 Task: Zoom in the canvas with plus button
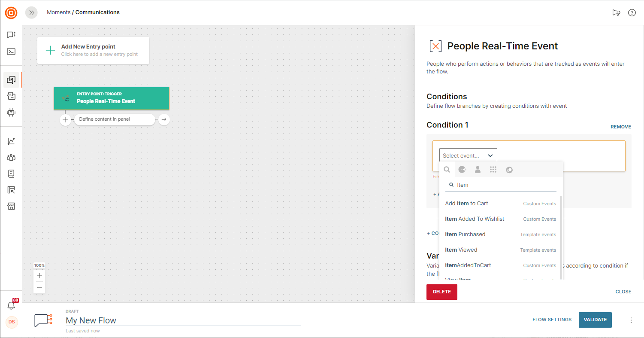click(39, 276)
